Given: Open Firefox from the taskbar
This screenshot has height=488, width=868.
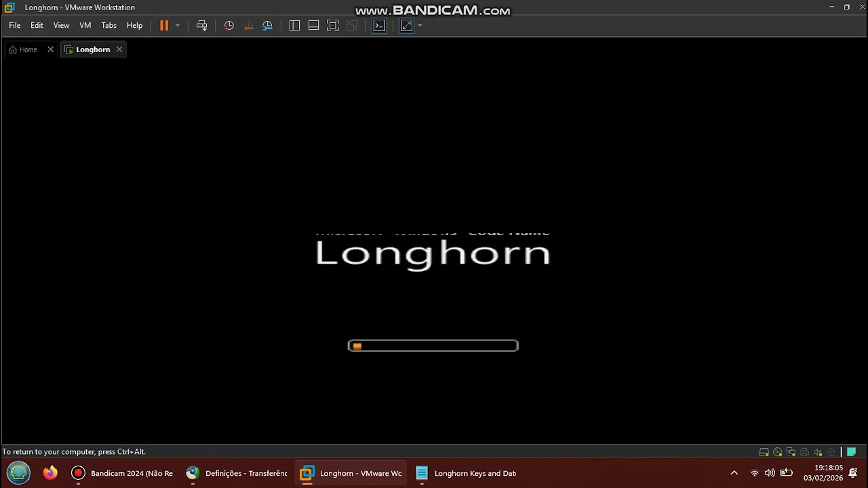Looking at the screenshot, I should (51, 473).
